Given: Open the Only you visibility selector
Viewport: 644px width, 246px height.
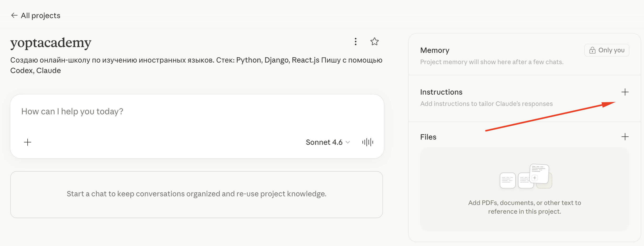Looking at the screenshot, I should pos(607,50).
